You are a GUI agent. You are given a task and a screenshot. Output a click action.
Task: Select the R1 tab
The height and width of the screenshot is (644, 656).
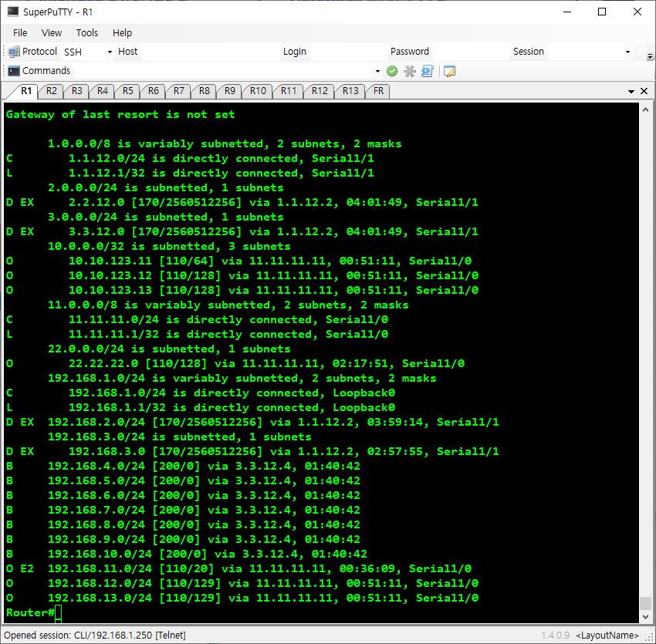click(x=26, y=91)
